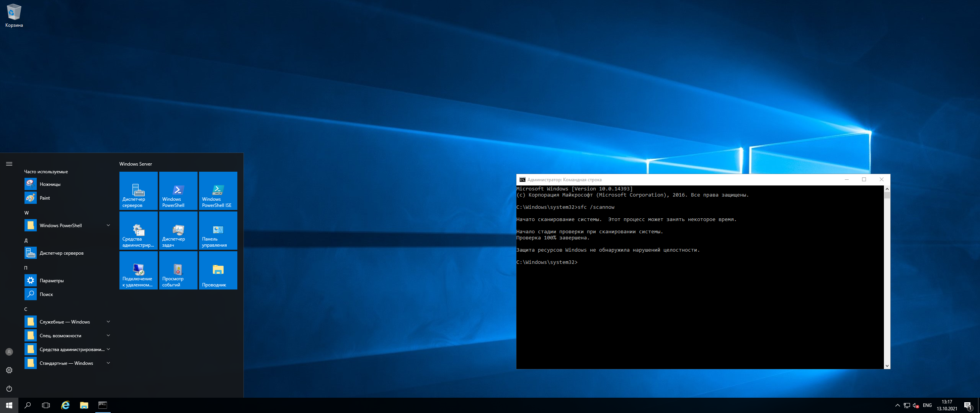Click the Д letter header in apps list

(x=26, y=241)
